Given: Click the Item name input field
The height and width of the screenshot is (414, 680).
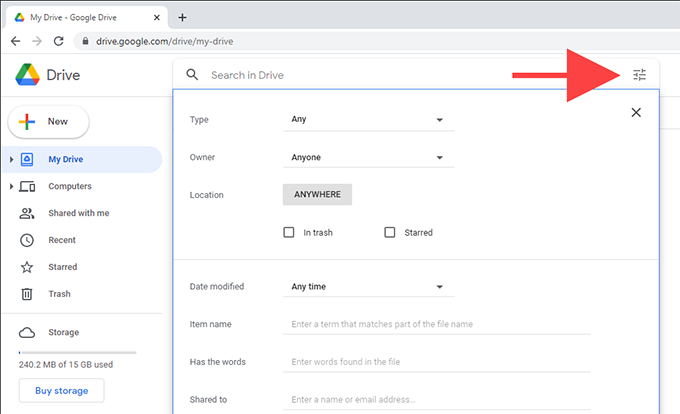Looking at the screenshot, I should (x=436, y=324).
